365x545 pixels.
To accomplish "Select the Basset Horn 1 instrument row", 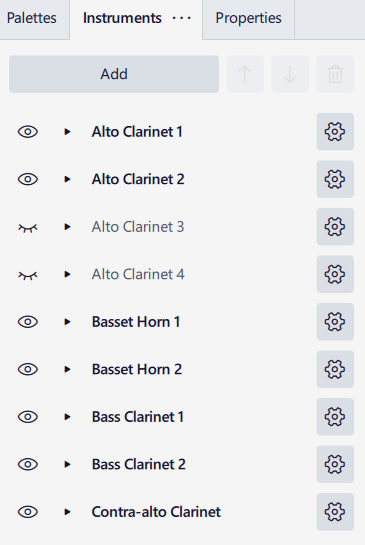I will 182,322.
